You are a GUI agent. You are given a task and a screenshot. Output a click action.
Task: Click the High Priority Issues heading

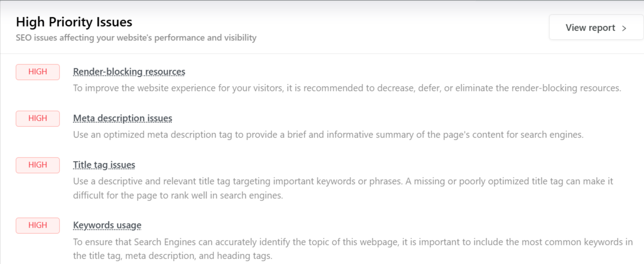74,22
